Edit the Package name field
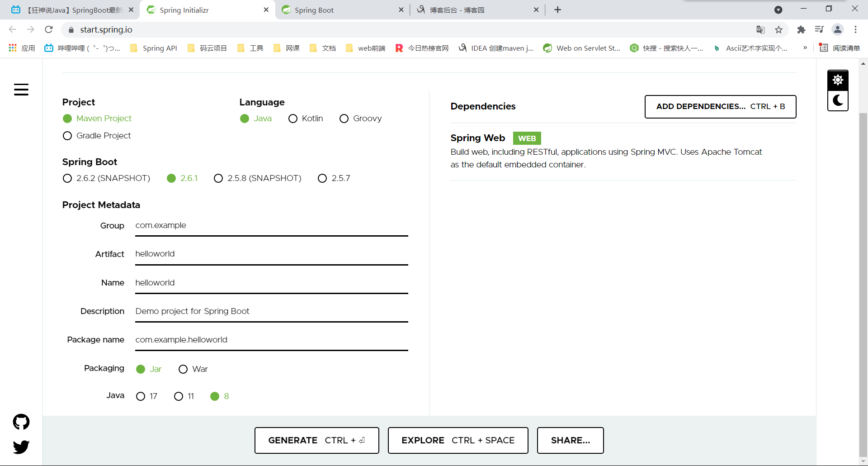This screenshot has width=868, height=466. pyautogui.click(x=272, y=340)
